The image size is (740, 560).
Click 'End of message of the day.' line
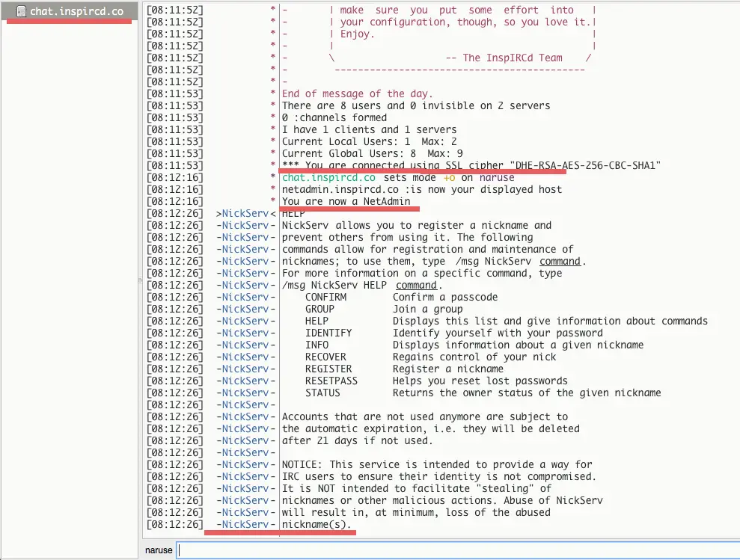[x=357, y=94]
